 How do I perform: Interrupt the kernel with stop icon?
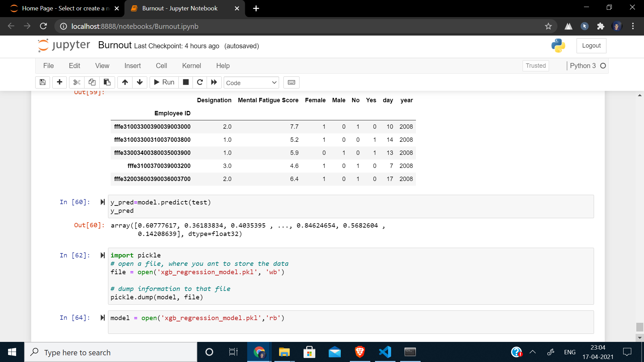pyautogui.click(x=186, y=82)
